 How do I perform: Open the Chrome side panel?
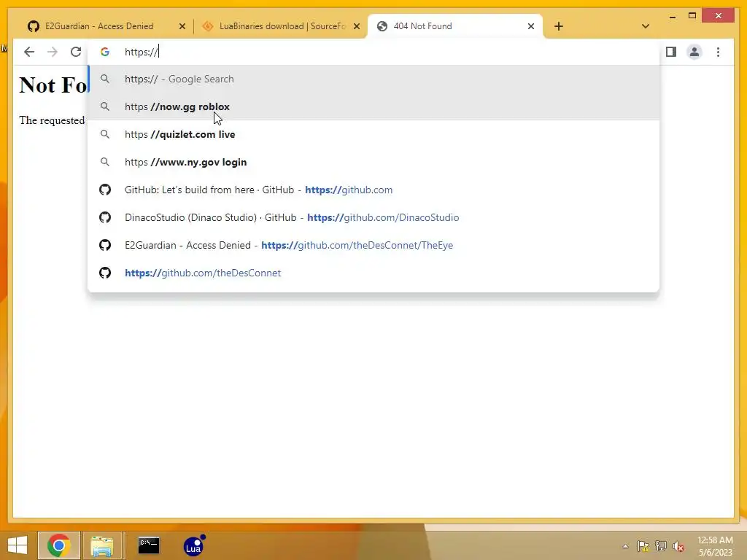point(671,52)
